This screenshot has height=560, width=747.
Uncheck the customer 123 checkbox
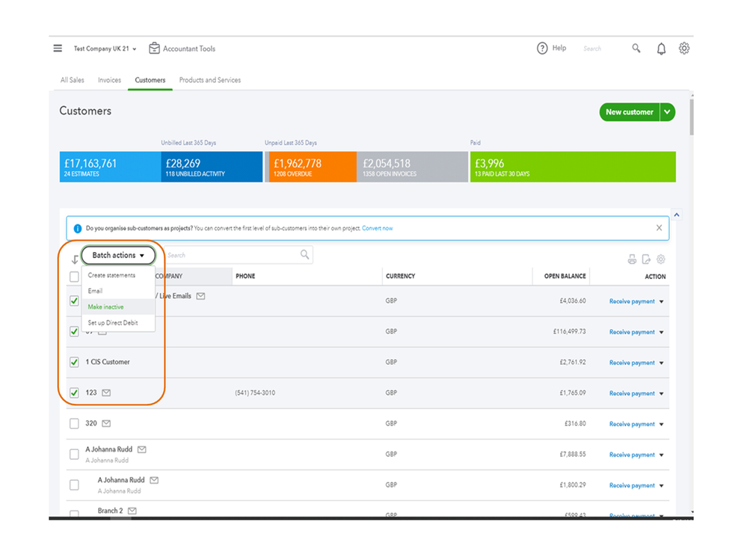74,393
